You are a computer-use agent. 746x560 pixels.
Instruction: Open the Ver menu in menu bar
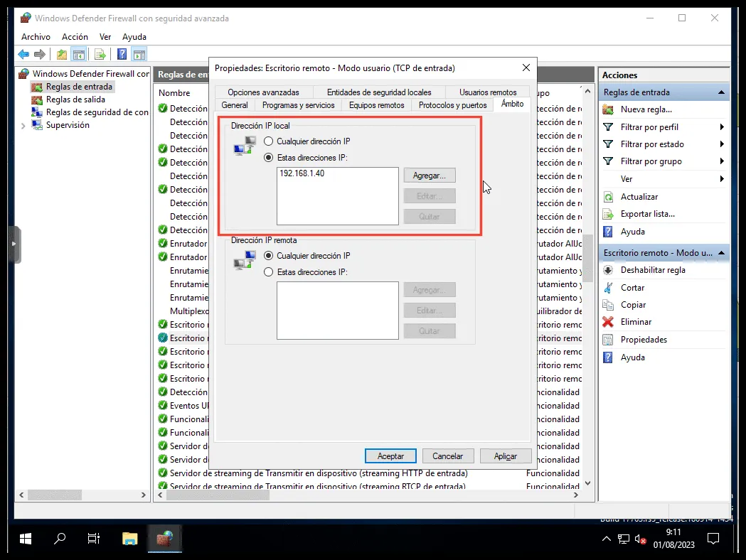[105, 37]
